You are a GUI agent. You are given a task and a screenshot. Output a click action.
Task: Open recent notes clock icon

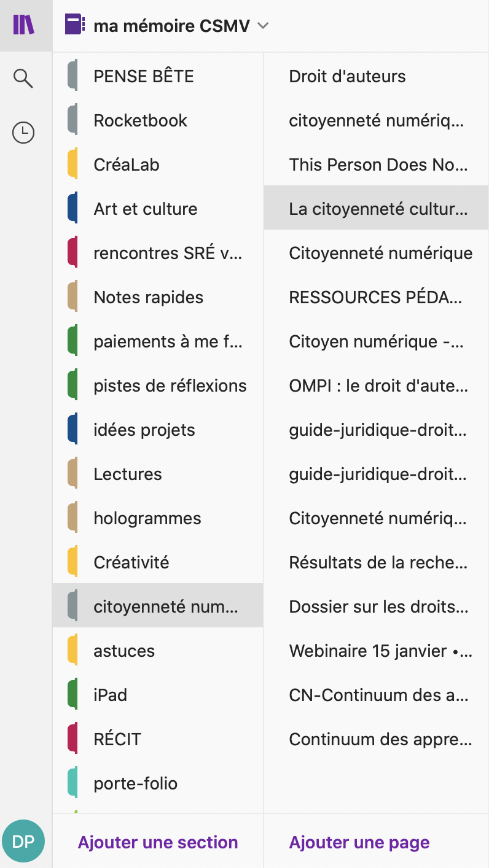click(x=23, y=133)
